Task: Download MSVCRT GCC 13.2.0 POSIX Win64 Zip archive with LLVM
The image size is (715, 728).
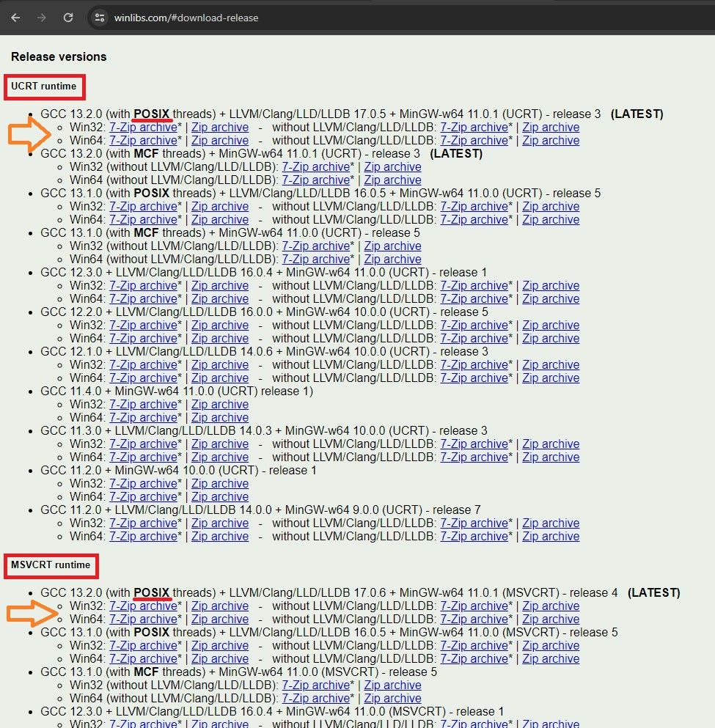Action: click(x=220, y=619)
